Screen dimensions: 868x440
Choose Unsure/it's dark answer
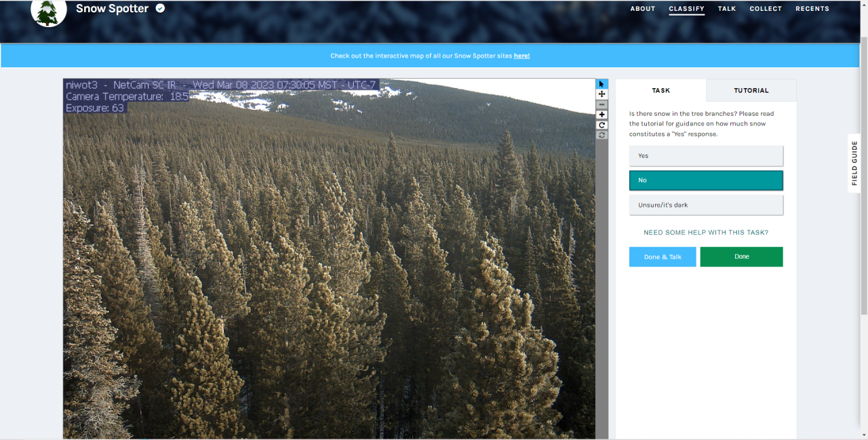pos(706,205)
